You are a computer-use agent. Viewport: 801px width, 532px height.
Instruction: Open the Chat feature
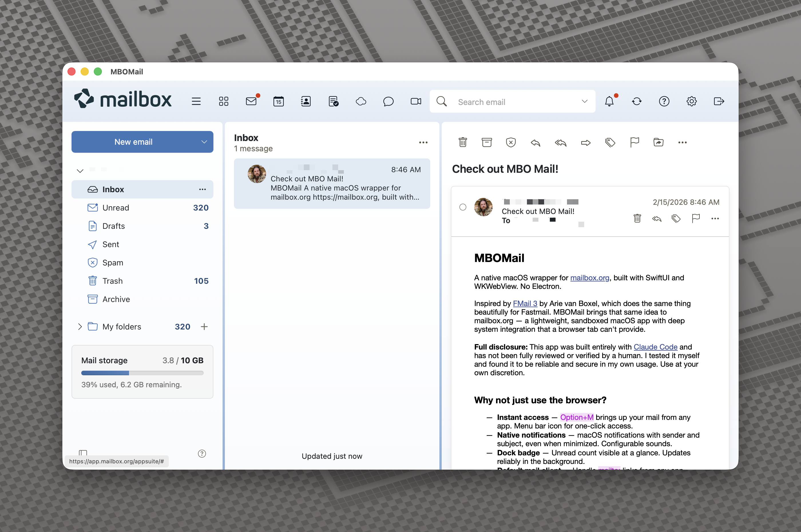pyautogui.click(x=388, y=101)
